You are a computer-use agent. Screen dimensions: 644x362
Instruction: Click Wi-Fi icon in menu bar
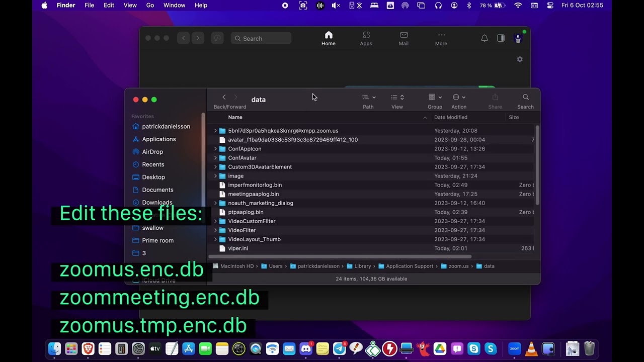tap(518, 5)
